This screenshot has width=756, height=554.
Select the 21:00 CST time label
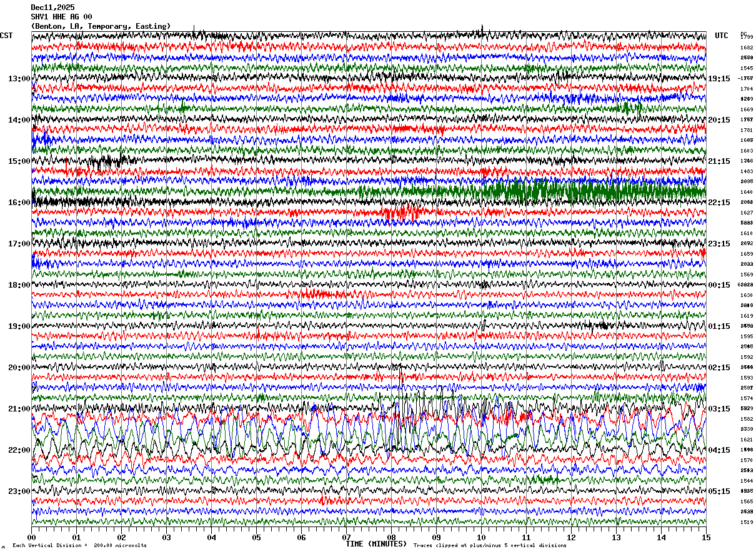pyautogui.click(x=19, y=409)
